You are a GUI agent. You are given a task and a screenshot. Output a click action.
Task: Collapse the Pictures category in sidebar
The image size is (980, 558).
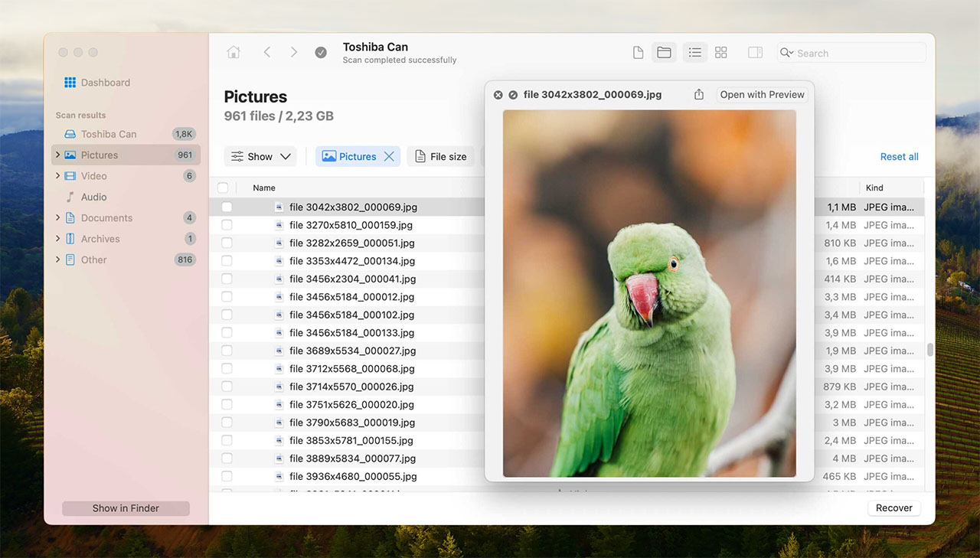[57, 155]
